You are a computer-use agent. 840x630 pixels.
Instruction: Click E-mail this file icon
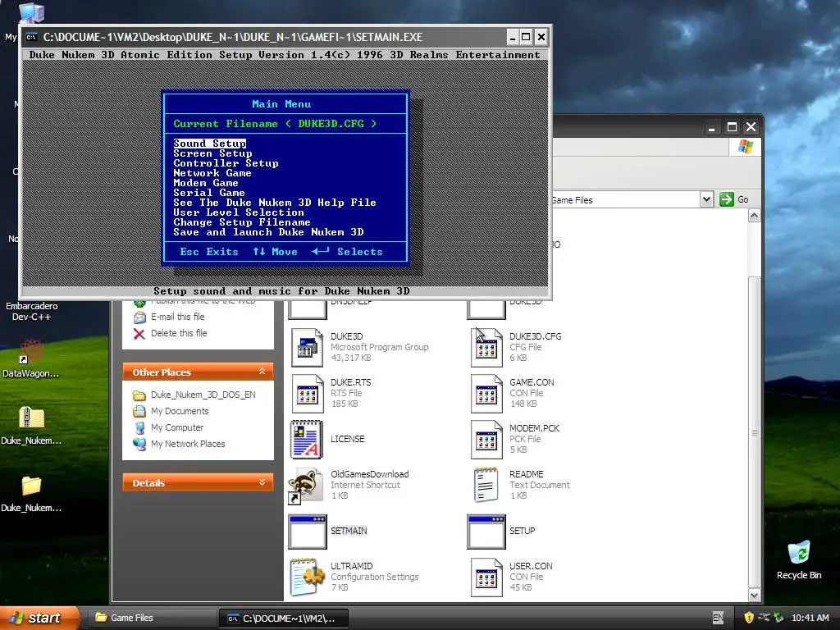[x=139, y=317]
